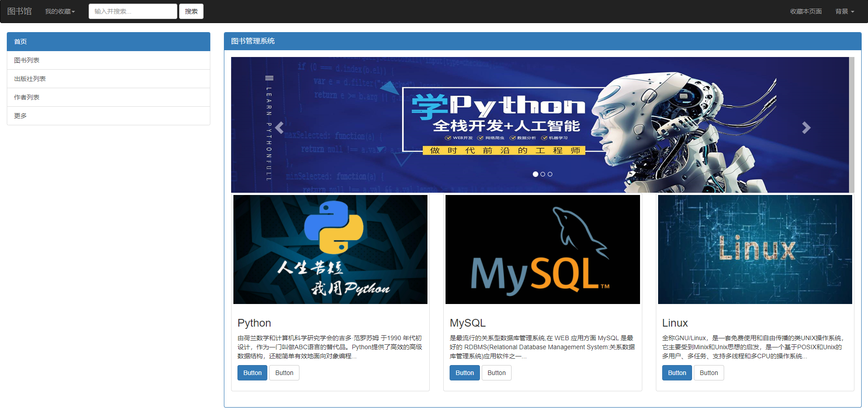The image size is (868, 418).
Task: Click the Linux card heading
Action: pyautogui.click(x=675, y=323)
